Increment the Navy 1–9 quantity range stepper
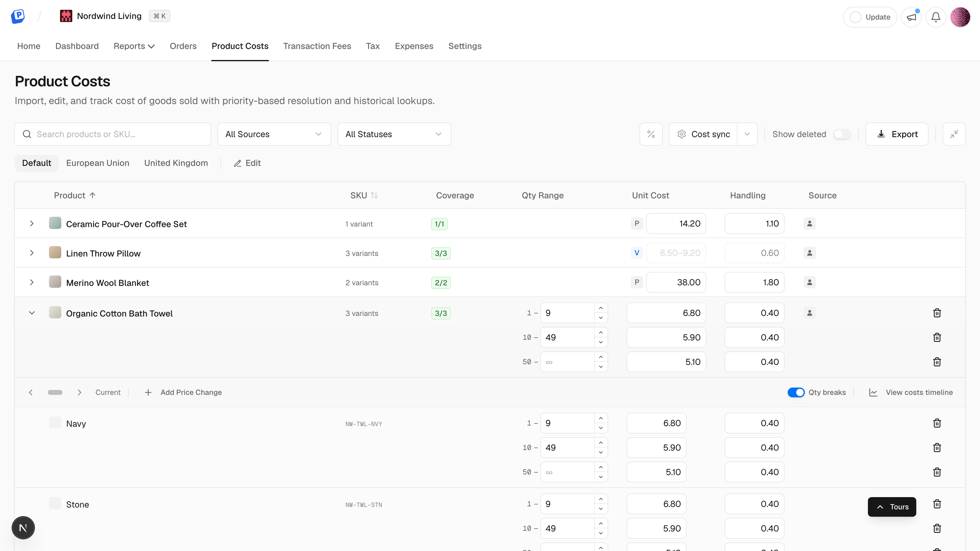 click(x=601, y=418)
